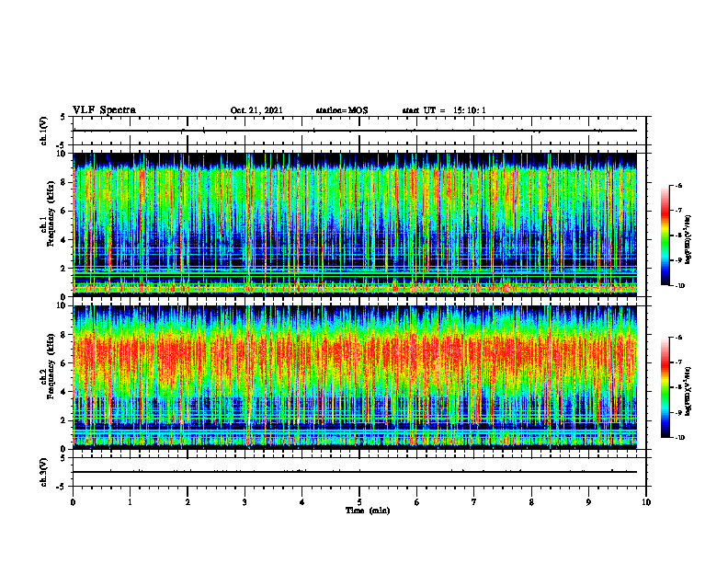728x563 pixels.
Task: Click the ch.3 voltage waveform trace
Action: coord(355,472)
